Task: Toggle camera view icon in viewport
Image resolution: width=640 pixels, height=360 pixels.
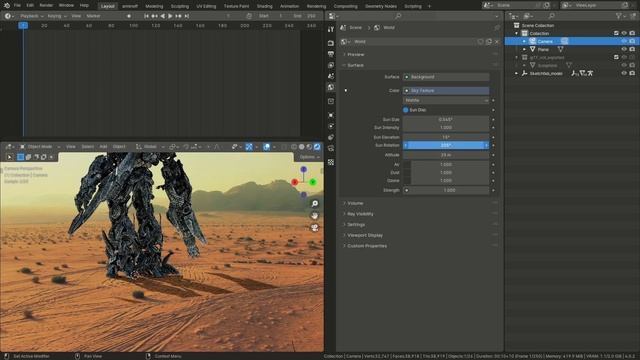Action: pos(315,227)
